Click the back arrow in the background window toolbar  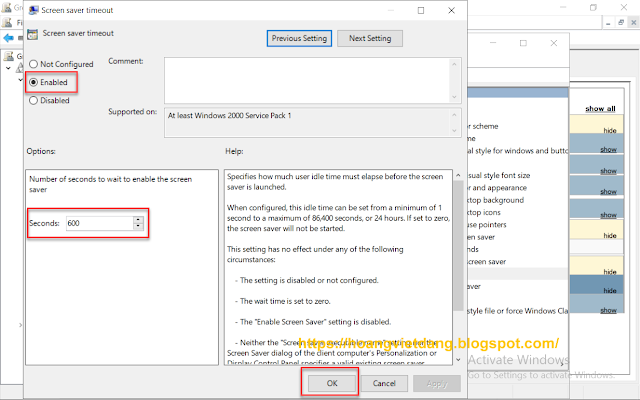click(x=8, y=38)
